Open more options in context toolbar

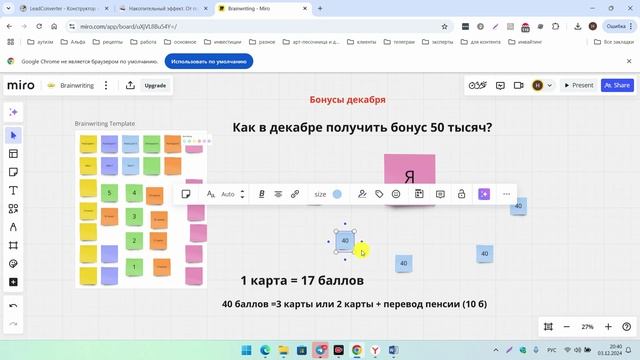(x=506, y=194)
